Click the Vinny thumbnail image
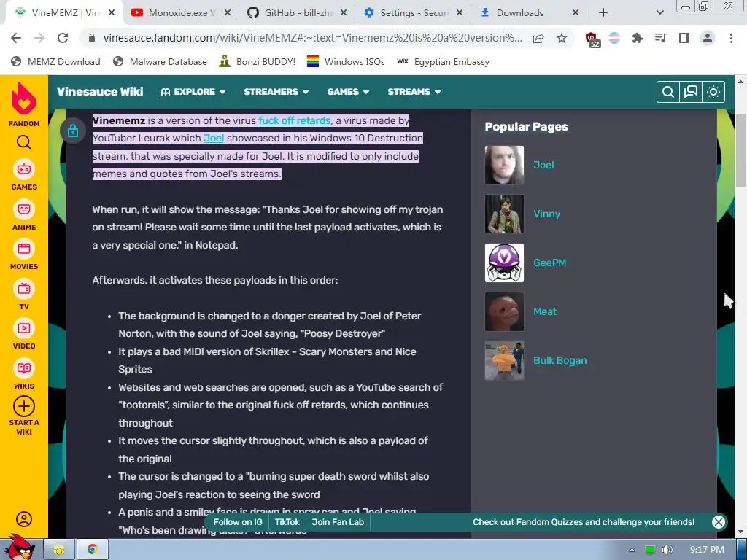Viewport: 747px width, 560px height. (x=504, y=214)
